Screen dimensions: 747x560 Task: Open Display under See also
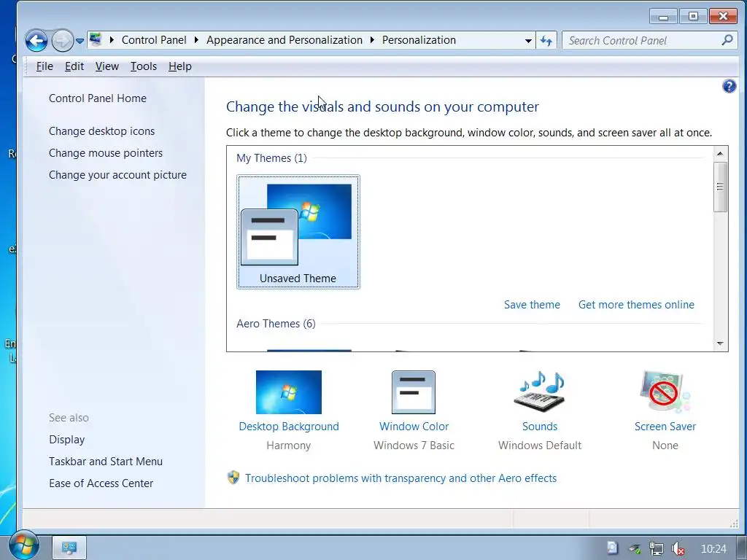[x=66, y=440]
